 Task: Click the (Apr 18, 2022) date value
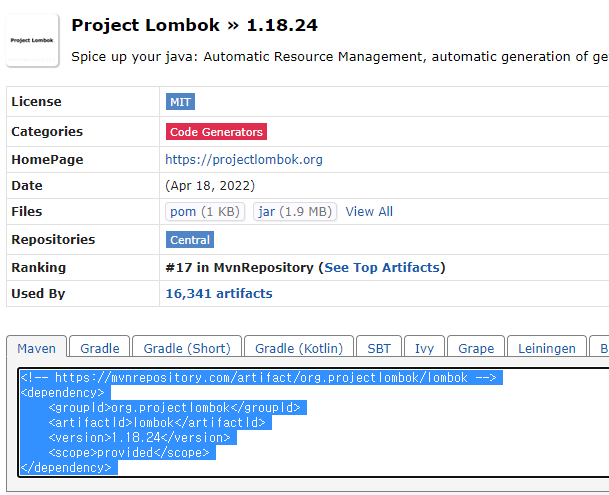[210, 186]
